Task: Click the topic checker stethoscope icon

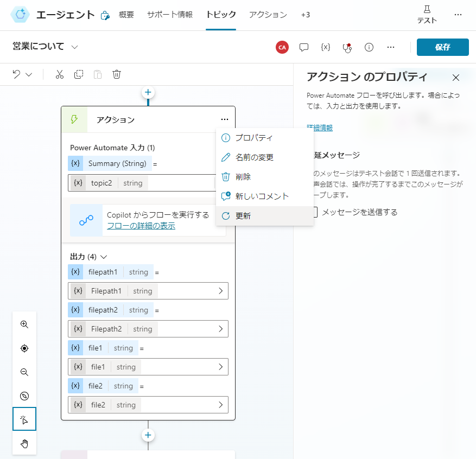Action: pyautogui.click(x=347, y=47)
